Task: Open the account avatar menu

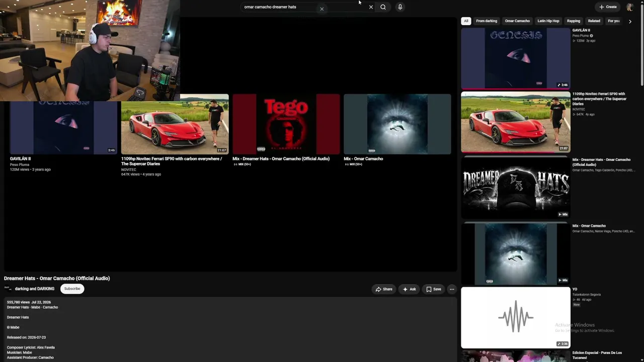Action: [629, 7]
